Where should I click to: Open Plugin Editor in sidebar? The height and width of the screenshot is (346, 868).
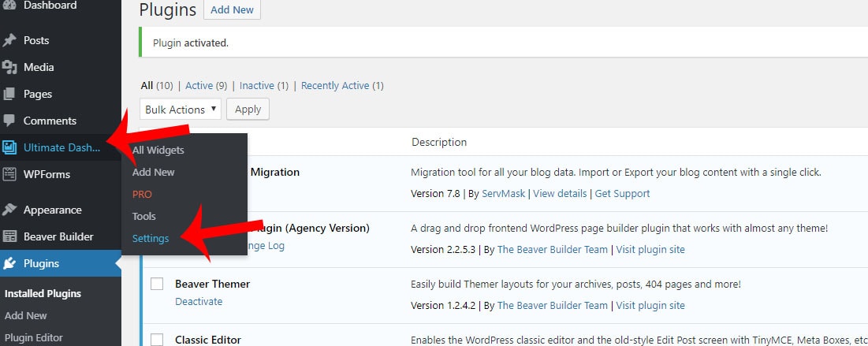pos(34,337)
